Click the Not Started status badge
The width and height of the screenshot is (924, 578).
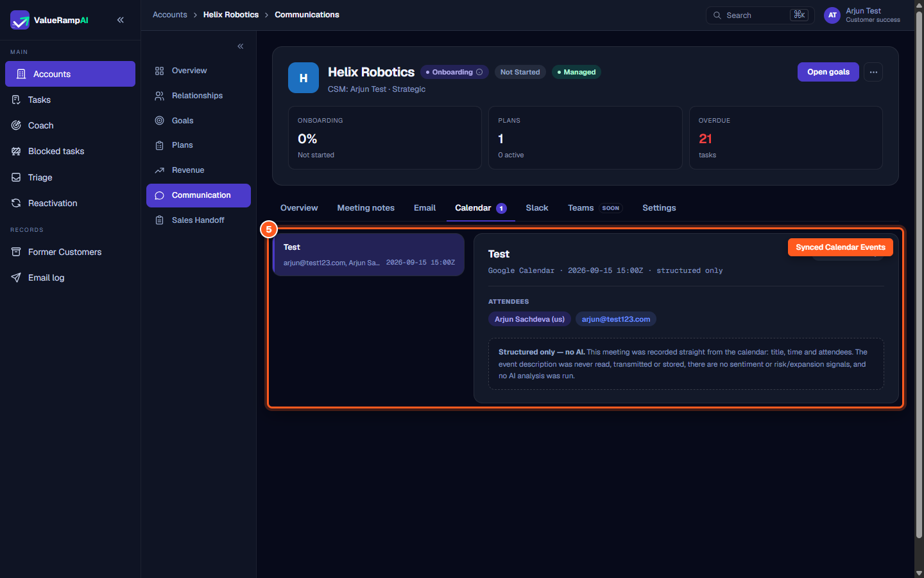520,72
